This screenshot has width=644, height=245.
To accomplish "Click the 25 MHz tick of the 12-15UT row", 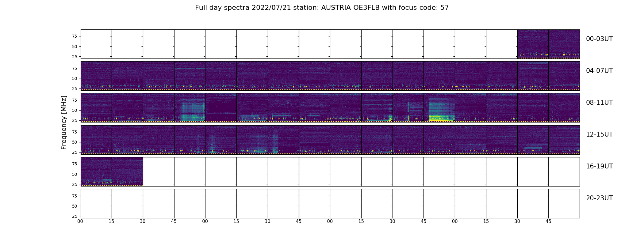I will click(x=74, y=152).
